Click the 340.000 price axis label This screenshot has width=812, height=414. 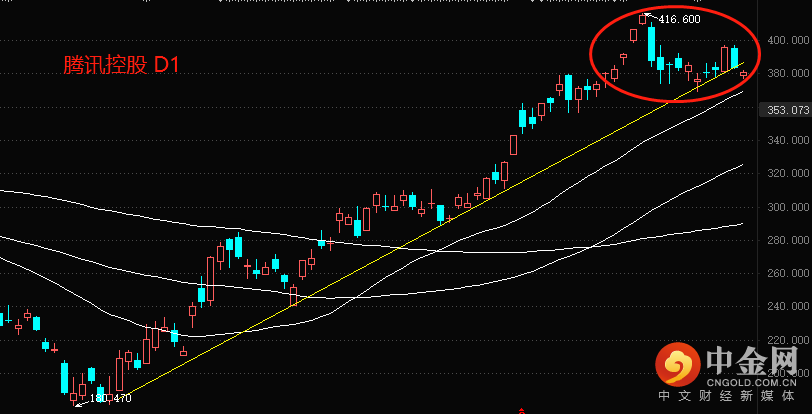(x=788, y=140)
